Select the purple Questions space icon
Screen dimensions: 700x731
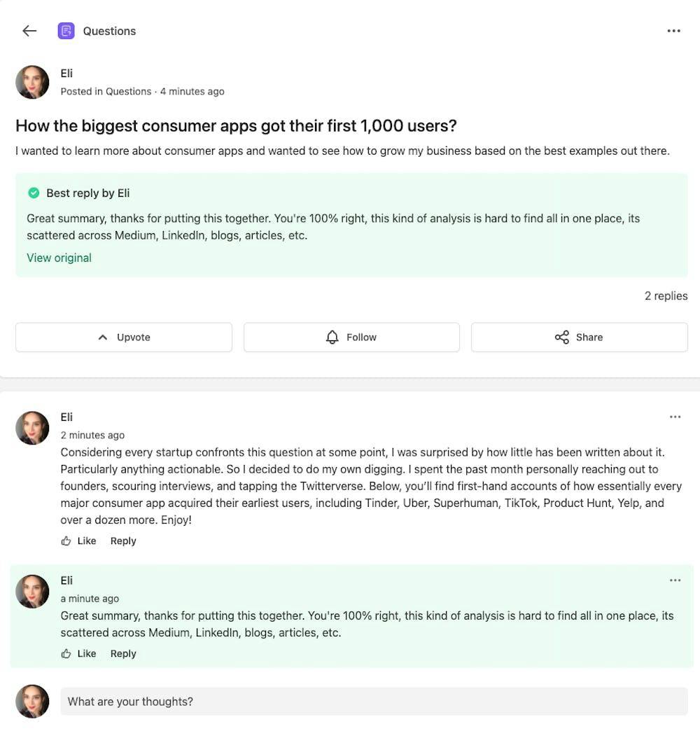tap(66, 31)
